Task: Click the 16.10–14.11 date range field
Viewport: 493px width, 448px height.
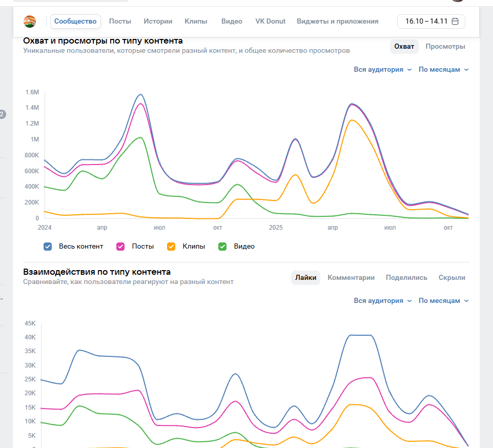Action: pyautogui.click(x=426, y=22)
